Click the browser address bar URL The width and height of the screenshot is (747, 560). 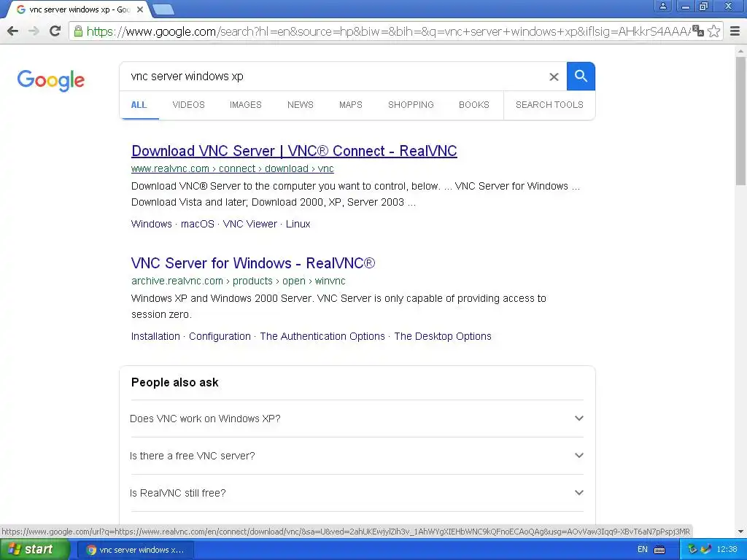tap(388, 31)
